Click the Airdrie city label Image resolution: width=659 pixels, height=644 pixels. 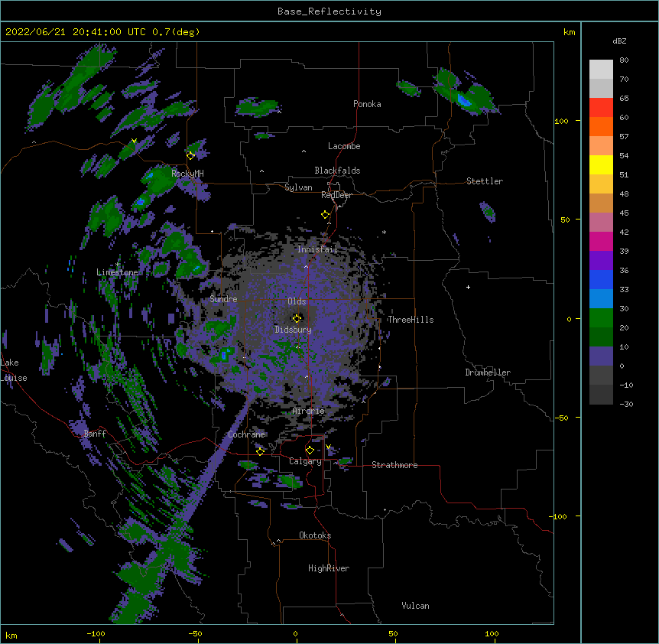308,411
